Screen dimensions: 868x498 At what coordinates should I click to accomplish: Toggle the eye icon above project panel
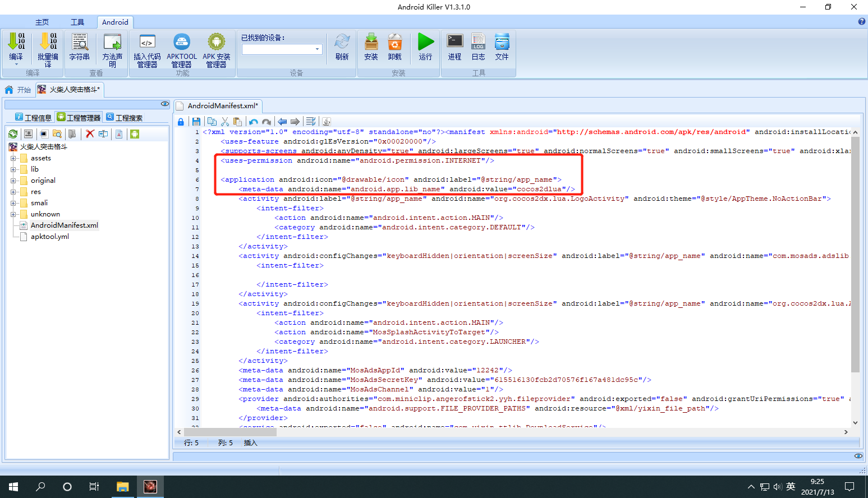(165, 104)
